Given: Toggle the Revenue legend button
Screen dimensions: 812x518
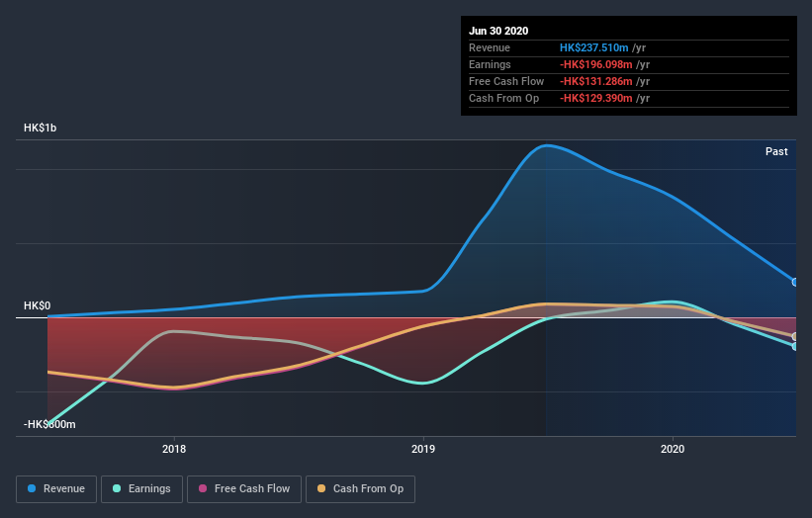Looking at the screenshot, I should pyautogui.click(x=56, y=489).
